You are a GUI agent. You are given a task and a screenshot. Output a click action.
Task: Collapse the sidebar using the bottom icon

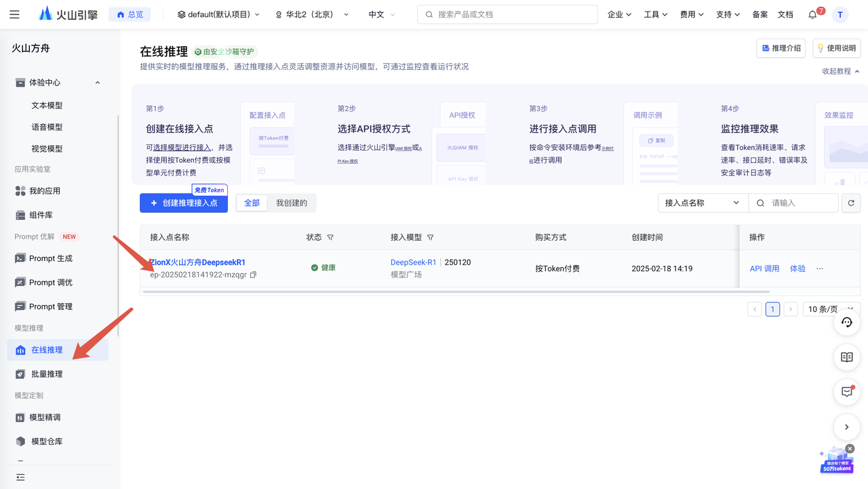pyautogui.click(x=20, y=477)
